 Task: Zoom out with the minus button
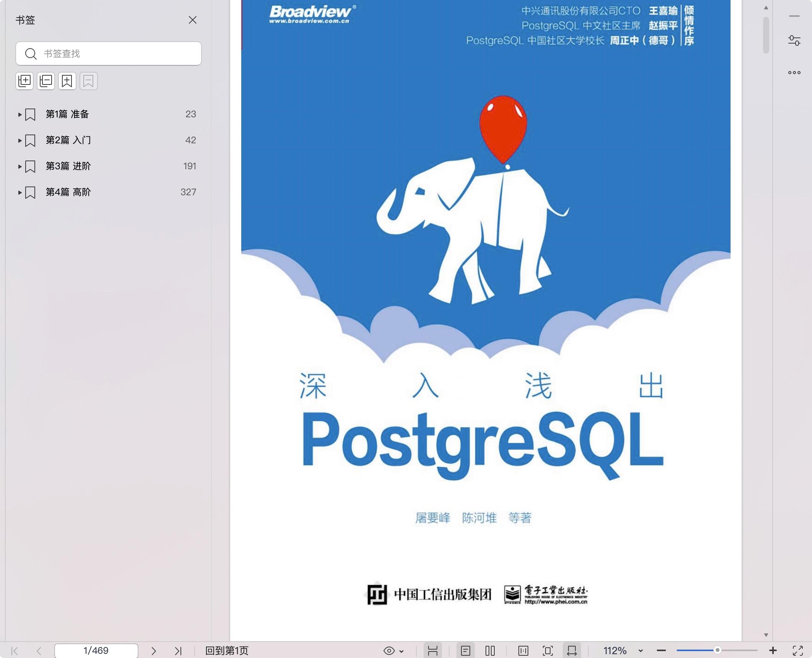point(661,650)
